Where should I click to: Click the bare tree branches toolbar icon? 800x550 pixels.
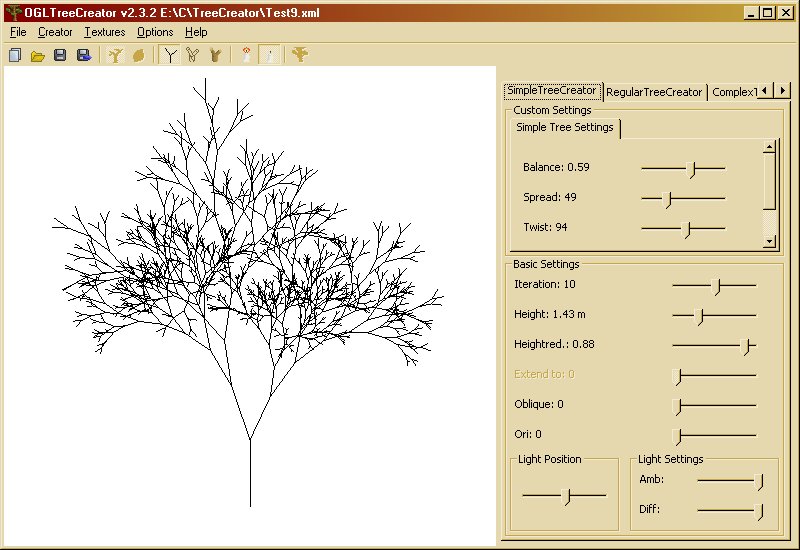click(x=116, y=55)
